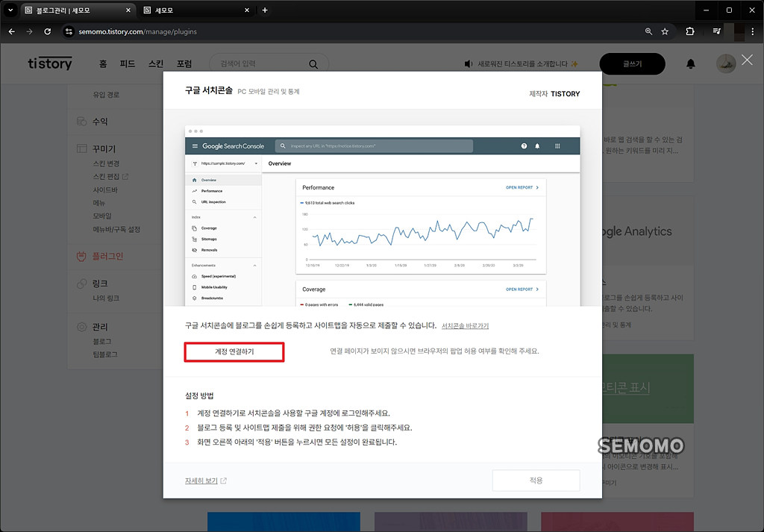Screen dimensions: 764x532
Task: Open the 관리 sidebar section
Action: (x=100, y=327)
